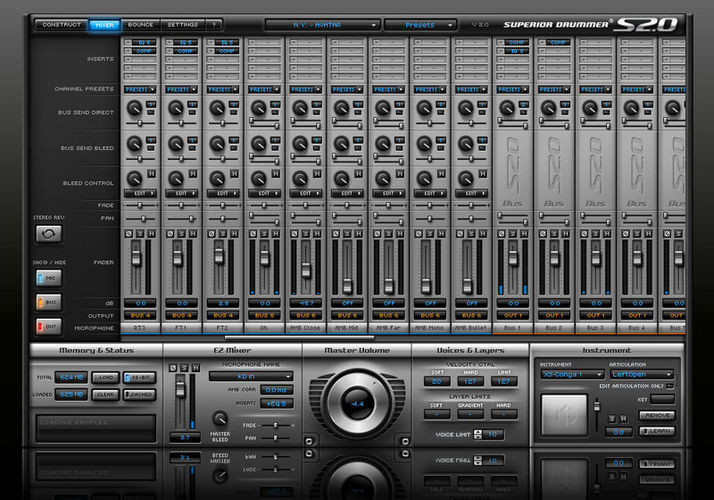
Task: Mute the AMB Bullet channel
Action: click(x=483, y=234)
